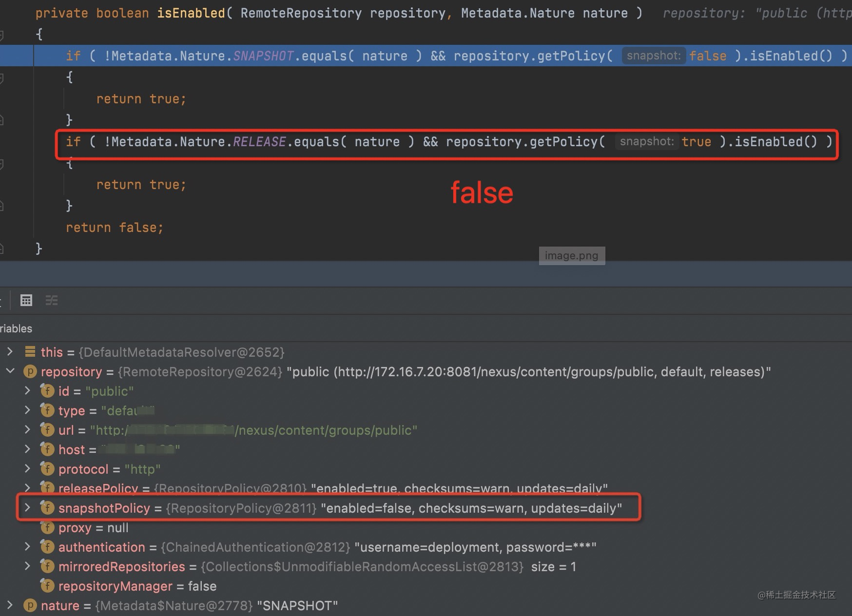Select the 'repositoryManager = false' row
This screenshot has height=616, width=852.
[x=426, y=586]
